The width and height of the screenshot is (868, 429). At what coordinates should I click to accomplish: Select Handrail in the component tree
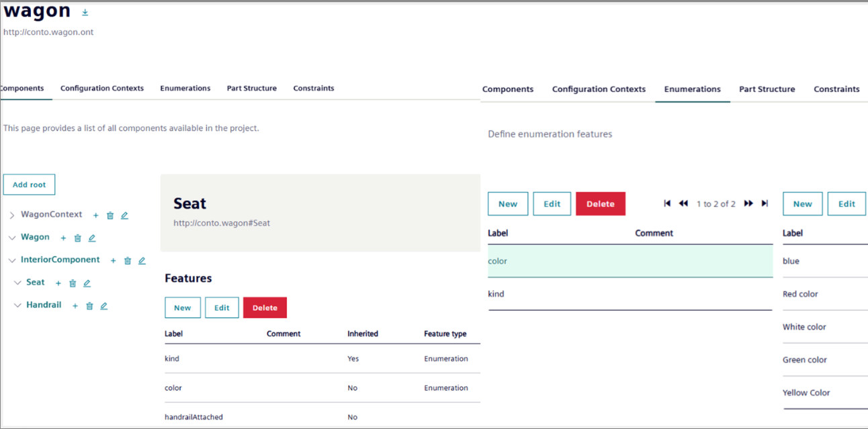click(x=44, y=305)
